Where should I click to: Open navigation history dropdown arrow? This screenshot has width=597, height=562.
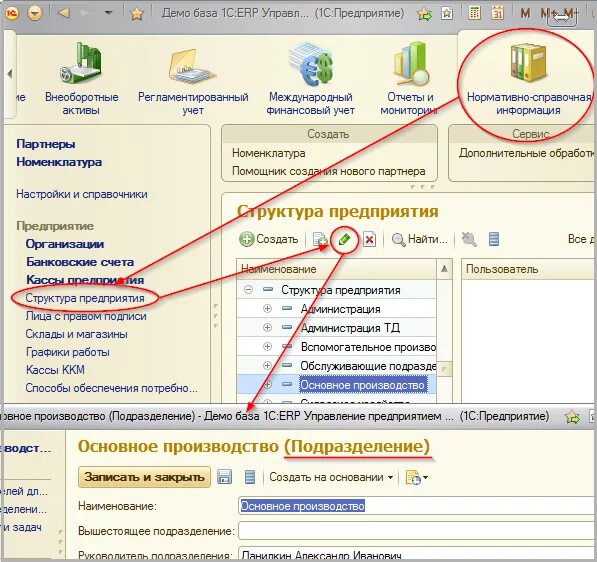(109, 13)
